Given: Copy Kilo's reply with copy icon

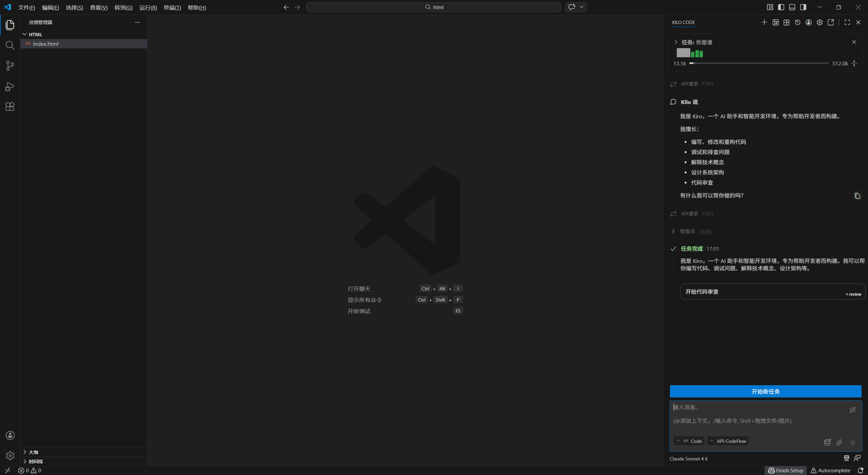Looking at the screenshot, I should point(857,196).
